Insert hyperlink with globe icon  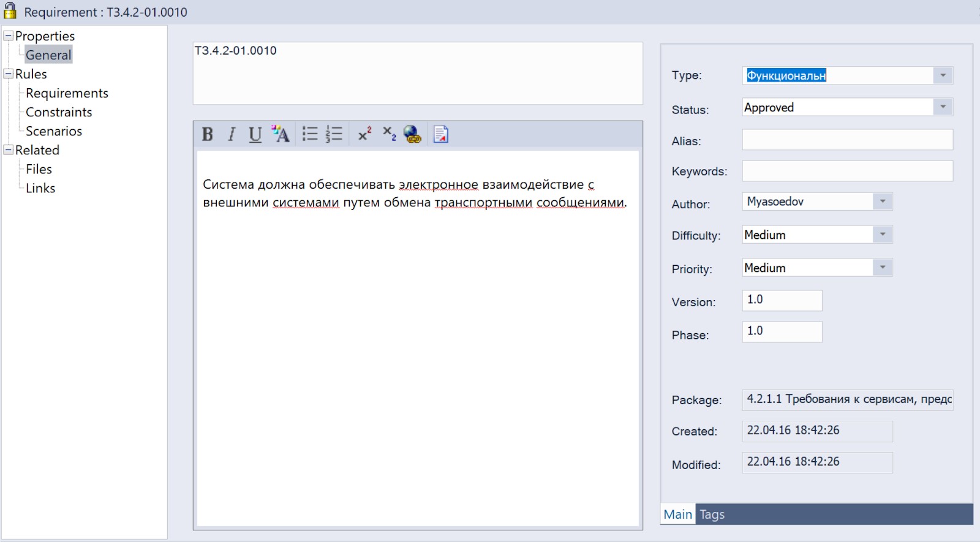pos(412,134)
